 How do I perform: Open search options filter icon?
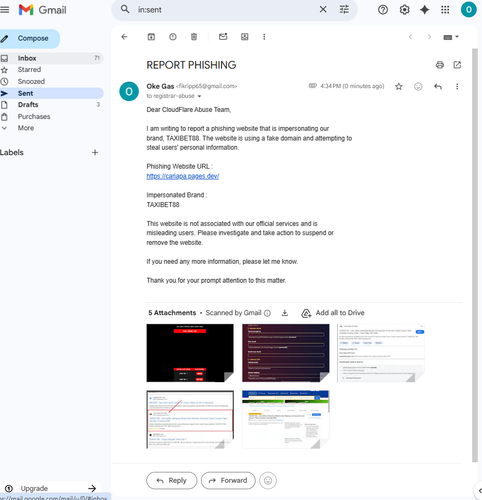point(344,9)
